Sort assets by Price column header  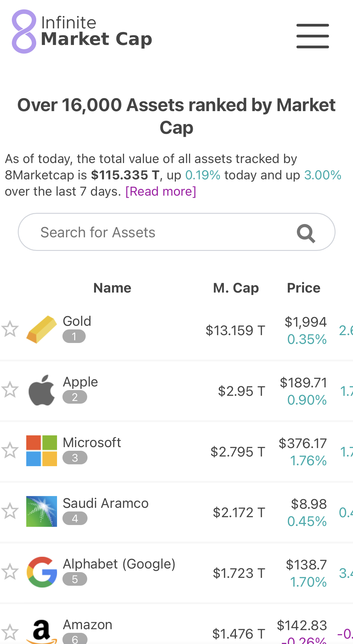[303, 288]
